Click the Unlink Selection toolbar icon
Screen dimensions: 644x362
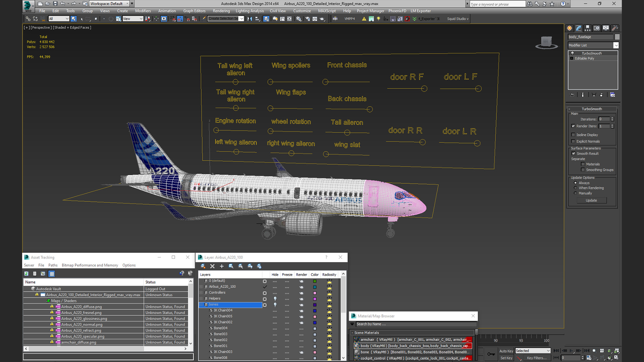pos(35,19)
